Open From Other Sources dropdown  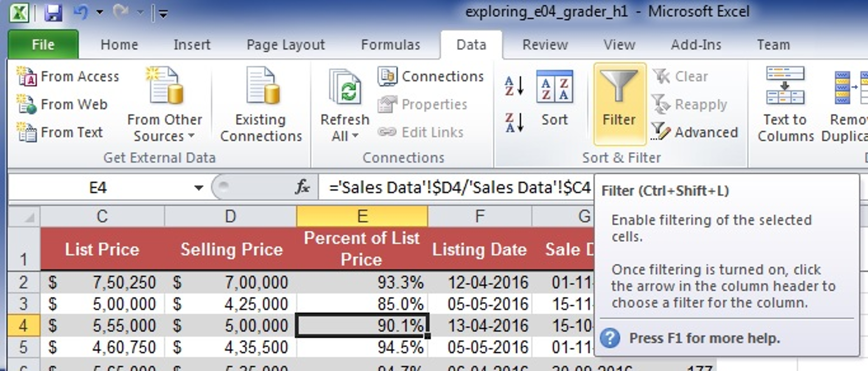pos(165,105)
